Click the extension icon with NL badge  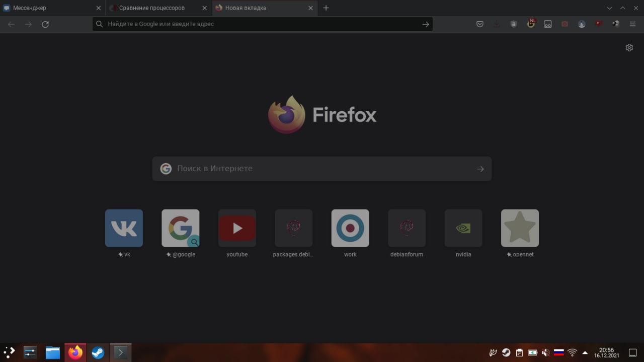click(531, 23)
